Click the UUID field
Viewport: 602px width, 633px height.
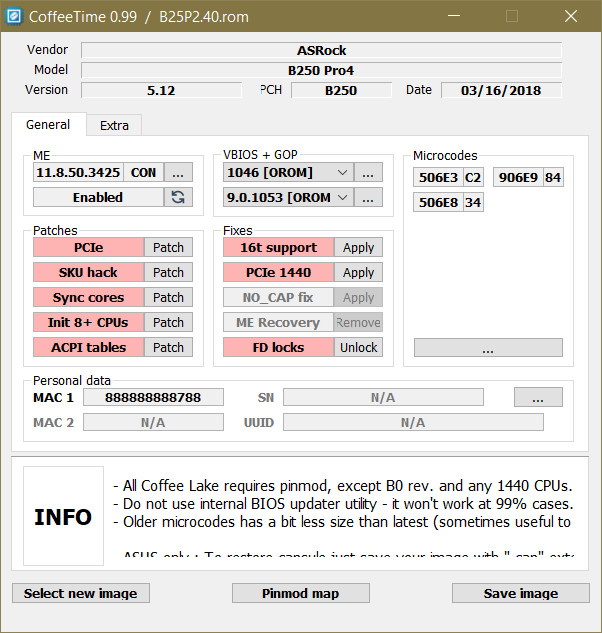tap(413, 422)
